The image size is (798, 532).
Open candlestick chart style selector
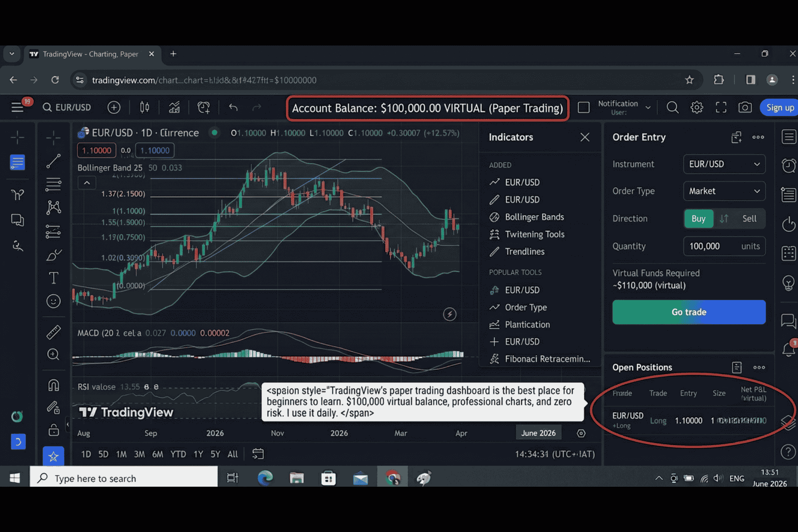[x=144, y=108]
